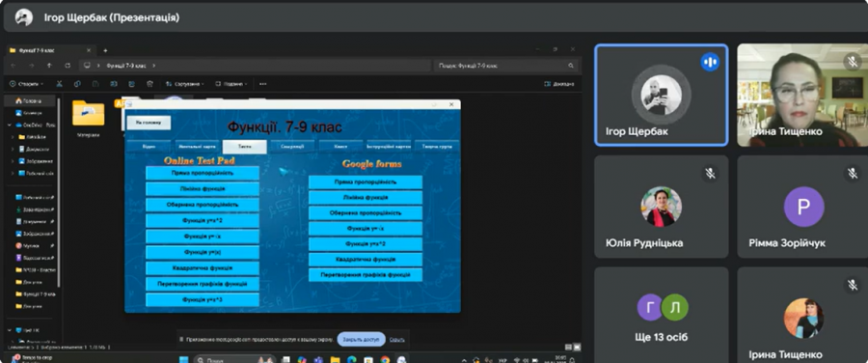This screenshot has width=868, height=363.
Task: Open Лінійна функція under Online Test Pad
Action: pyautogui.click(x=203, y=189)
